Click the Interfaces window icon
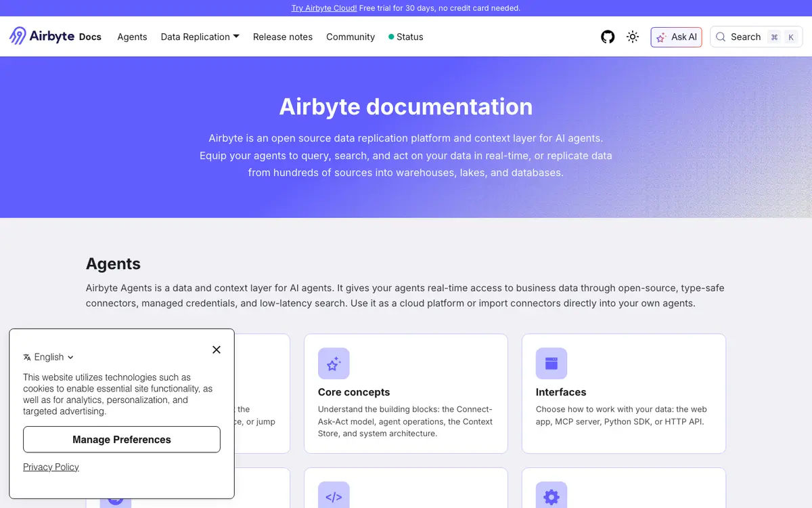Viewport: 812px width, 508px height. pyautogui.click(x=551, y=364)
